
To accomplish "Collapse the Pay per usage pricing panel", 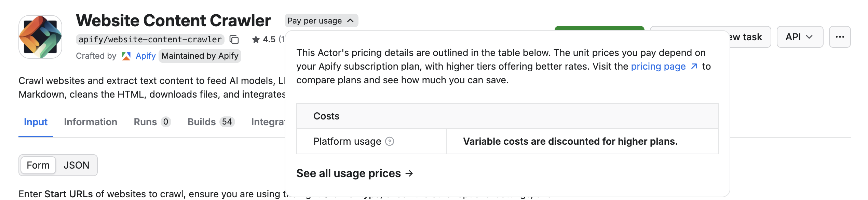I will tap(322, 20).
